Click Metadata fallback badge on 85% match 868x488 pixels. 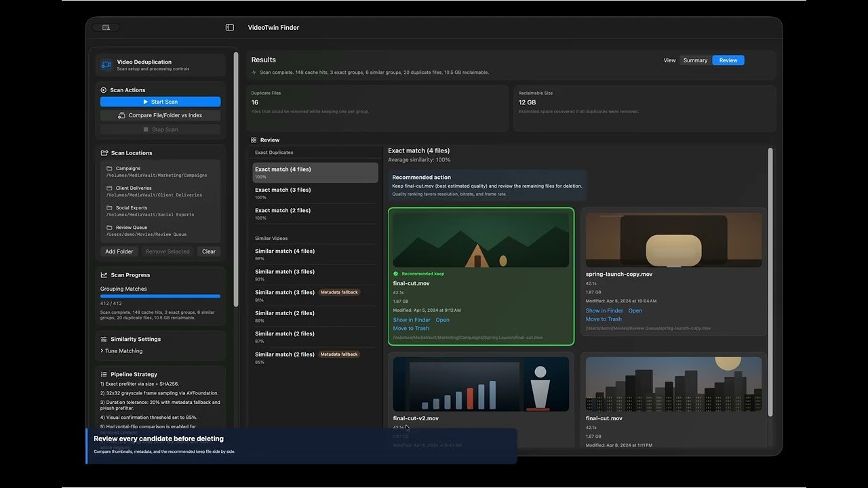(339, 354)
